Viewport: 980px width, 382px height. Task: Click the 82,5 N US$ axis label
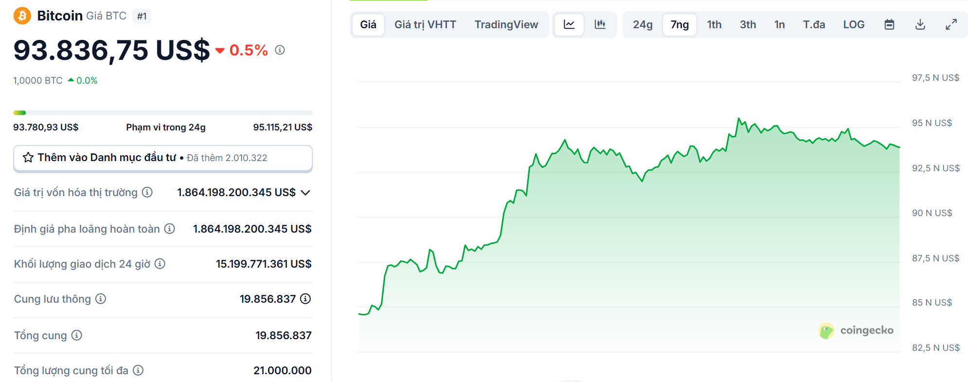tap(936, 348)
